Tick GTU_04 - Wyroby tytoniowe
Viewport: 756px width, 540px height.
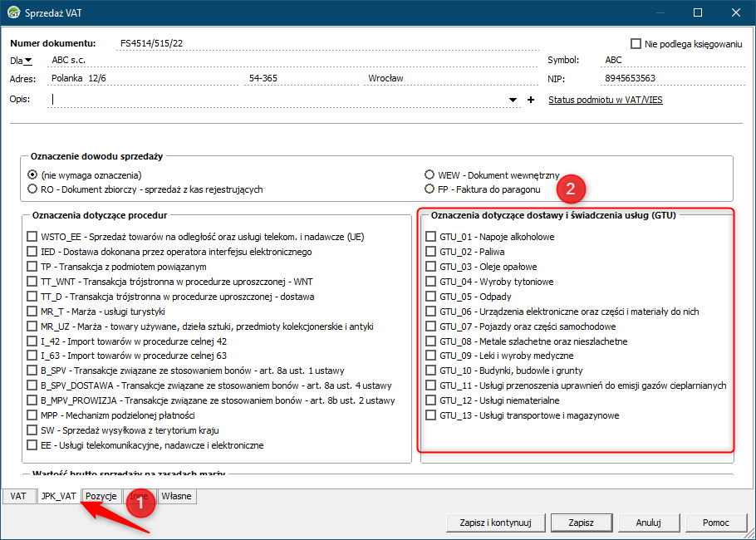pyautogui.click(x=430, y=282)
